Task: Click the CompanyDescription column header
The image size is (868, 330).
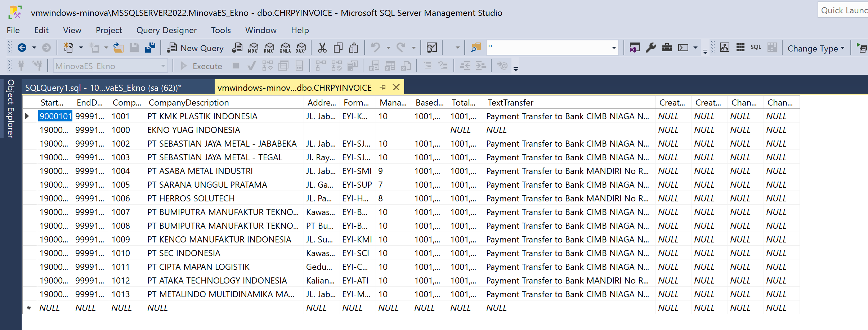Action: pos(224,103)
